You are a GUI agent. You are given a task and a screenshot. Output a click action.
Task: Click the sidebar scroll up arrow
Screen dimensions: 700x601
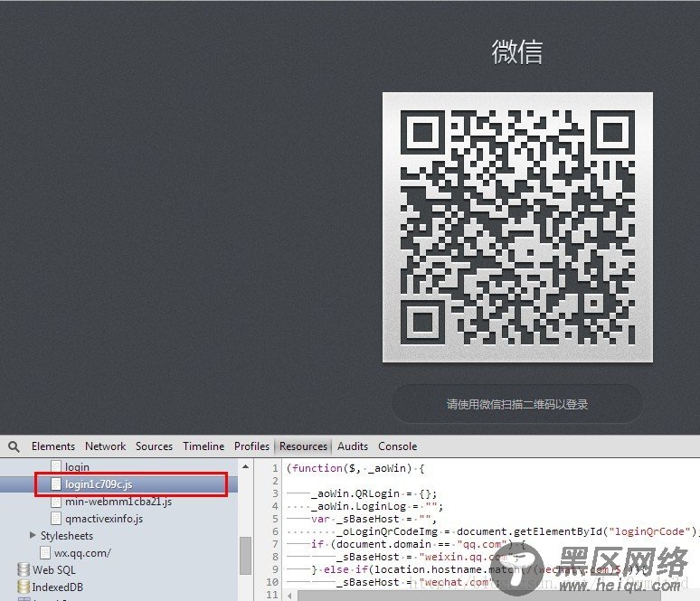[x=245, y=466]
